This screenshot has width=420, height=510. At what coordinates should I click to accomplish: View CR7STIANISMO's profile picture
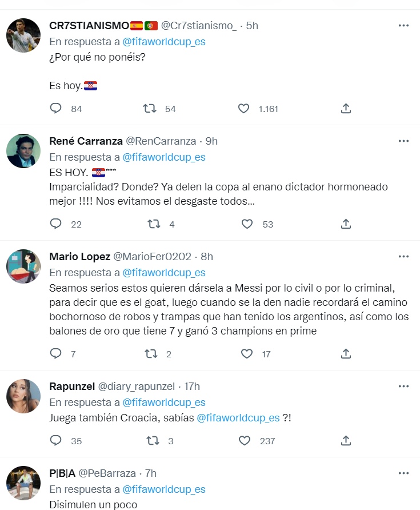[x=23, y=35]
